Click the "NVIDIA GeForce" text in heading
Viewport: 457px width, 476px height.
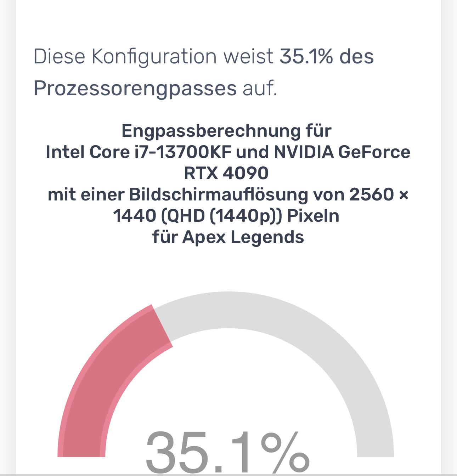pyautogui.click(x=342, y=152)
